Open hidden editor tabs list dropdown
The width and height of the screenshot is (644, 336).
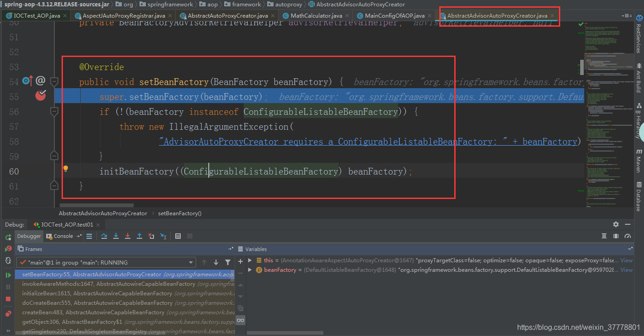[627, 15]
